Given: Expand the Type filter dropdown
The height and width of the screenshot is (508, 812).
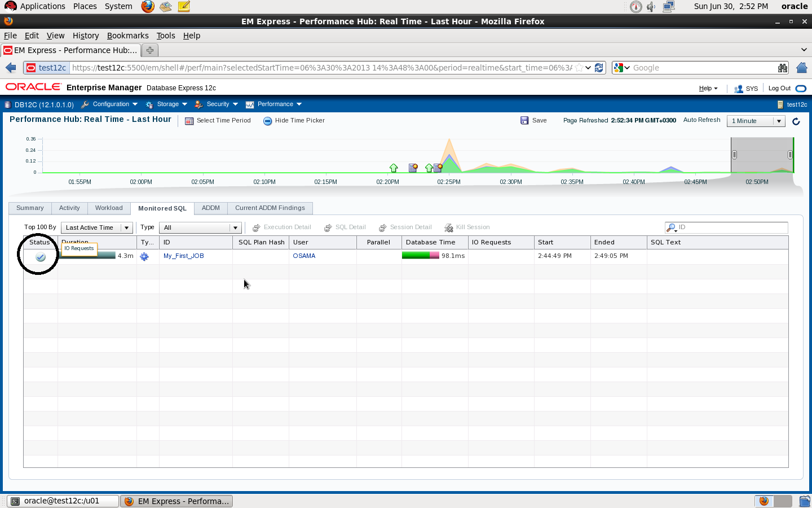Looking at the screenshot, I should coord(200,228).
